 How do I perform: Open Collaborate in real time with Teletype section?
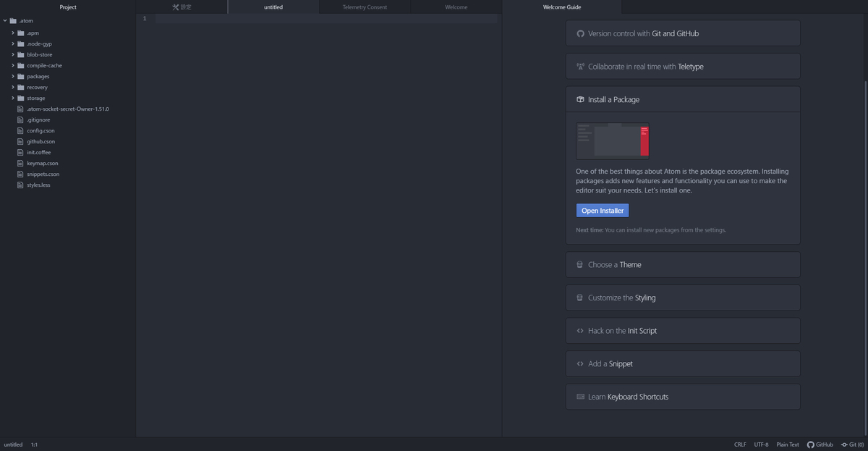(683, 66)
